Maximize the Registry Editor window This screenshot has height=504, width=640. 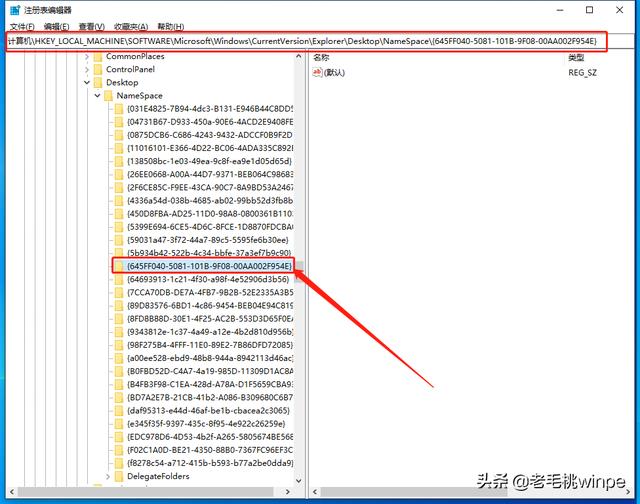tap(589, 10)
